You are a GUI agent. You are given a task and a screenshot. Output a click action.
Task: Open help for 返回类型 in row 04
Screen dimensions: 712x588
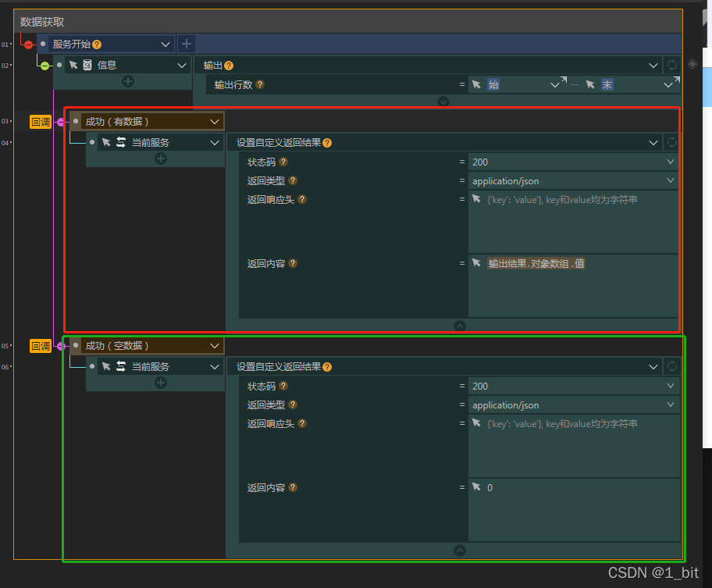click(293, 180)
